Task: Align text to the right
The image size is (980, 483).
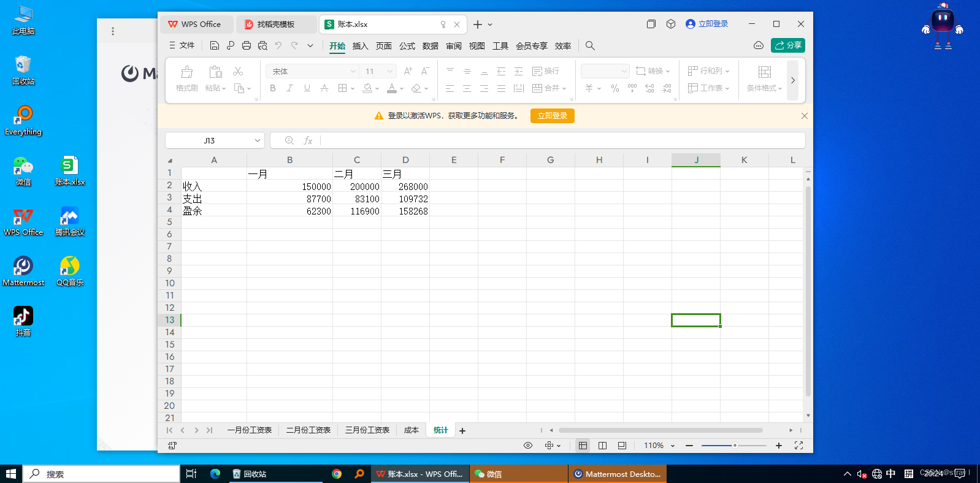Action: [484, 88]
